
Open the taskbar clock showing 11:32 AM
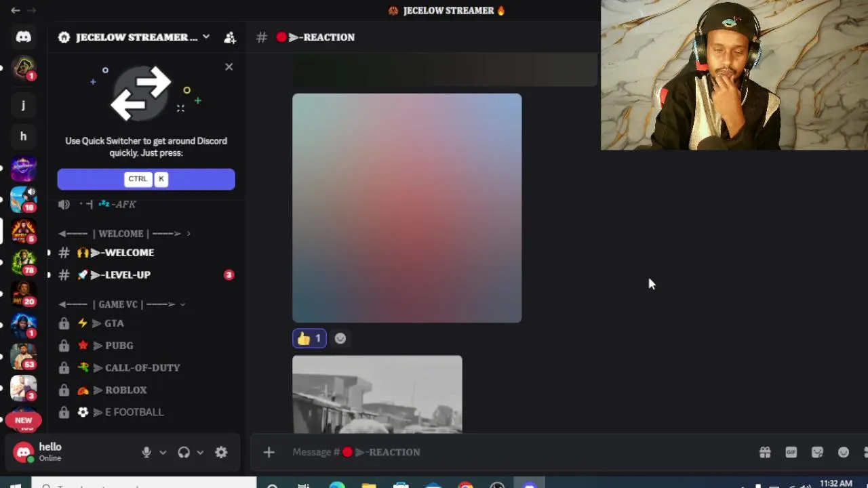click(835, 483)
